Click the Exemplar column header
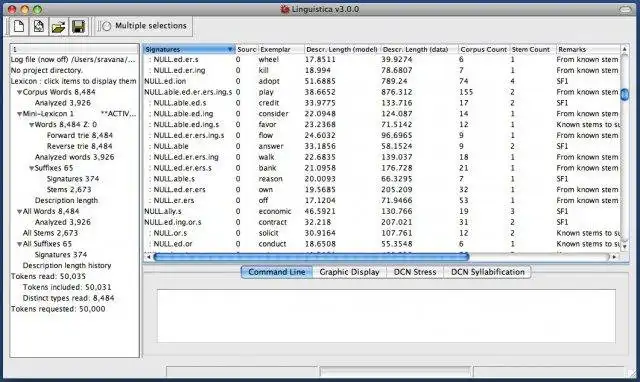 [x=281, y=49]
